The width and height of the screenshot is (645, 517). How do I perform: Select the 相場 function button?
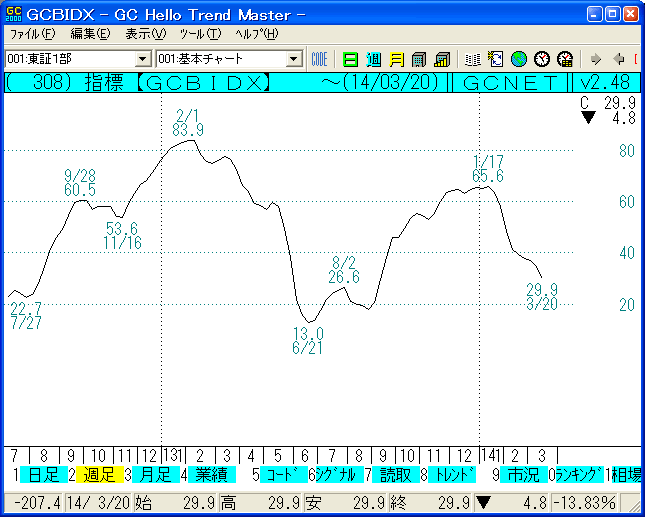pos(628,475)
